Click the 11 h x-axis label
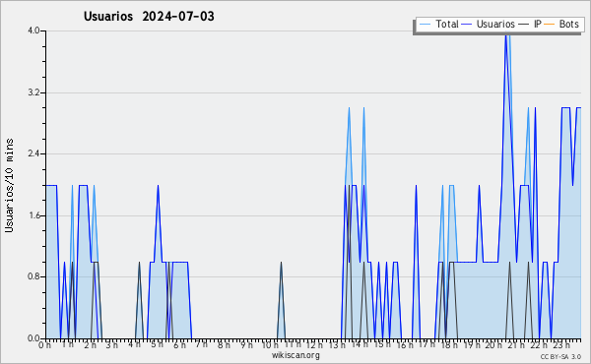591x364 pixels. tap(293, 344)
